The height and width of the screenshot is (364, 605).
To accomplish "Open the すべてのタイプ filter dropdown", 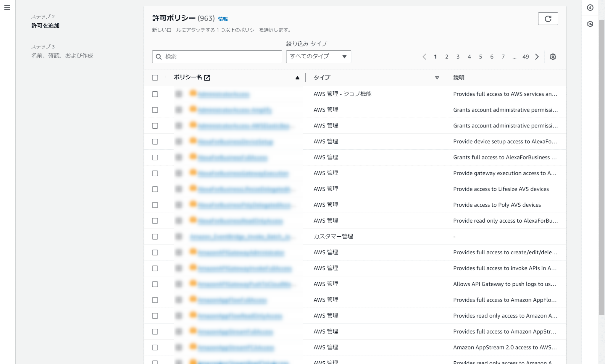I will [318, 56].
